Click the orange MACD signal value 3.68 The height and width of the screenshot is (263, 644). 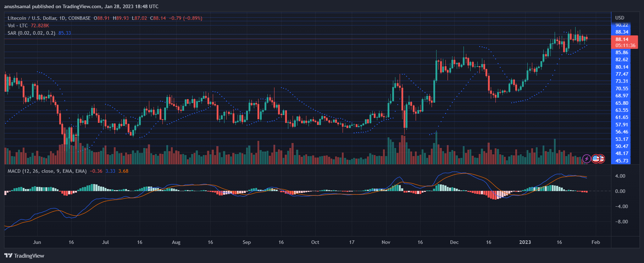pos(123,171)
